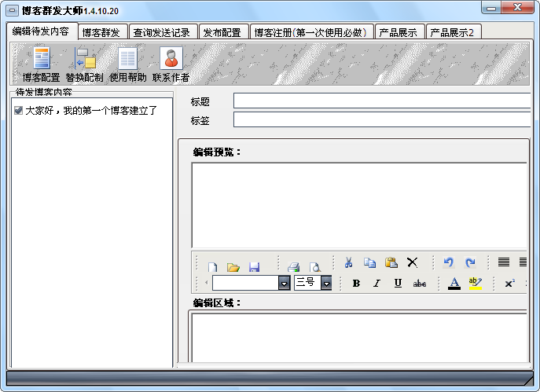This screenshot has height=392, width=540.
Task: Toggle italic formatting button
Action: 377,283
